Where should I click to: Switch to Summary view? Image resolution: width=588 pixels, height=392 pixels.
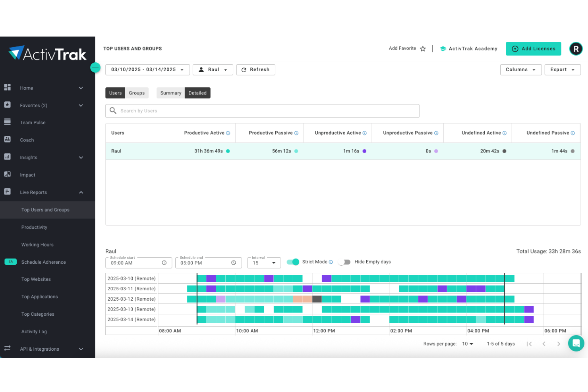(x=171, y=93)
